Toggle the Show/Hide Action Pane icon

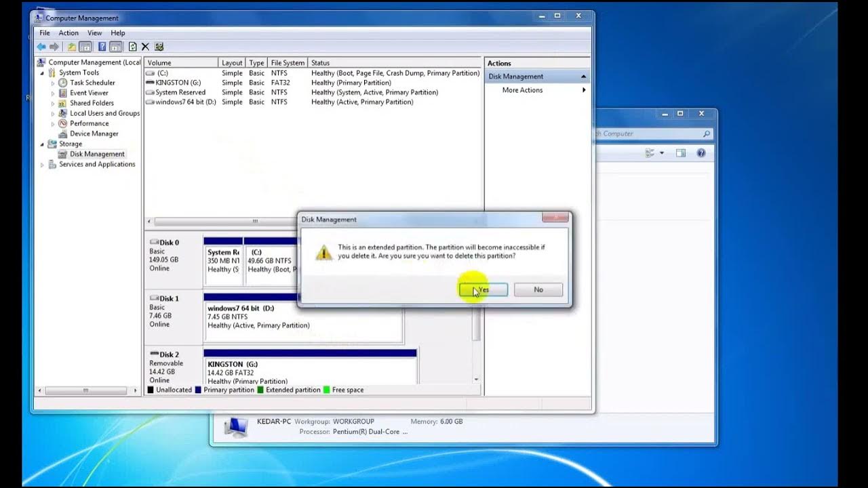coord(116,47)
